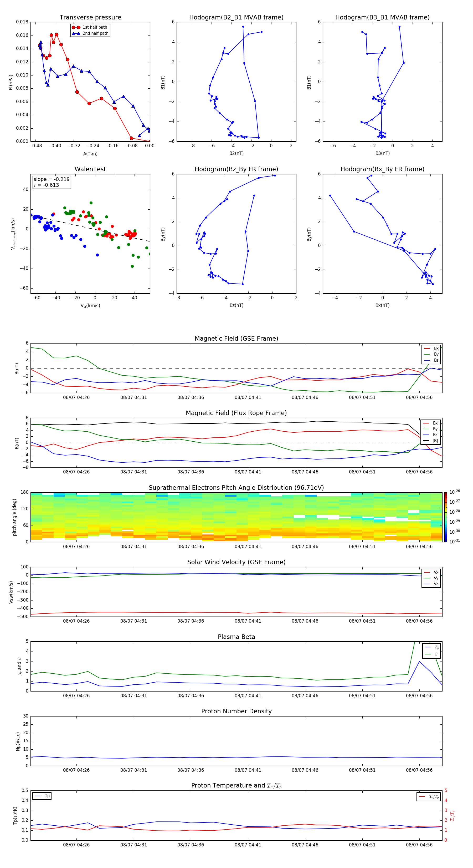The image size is (473, 868).
Task: Select the 'Tp' legend entry
Action: click(42, 796)
